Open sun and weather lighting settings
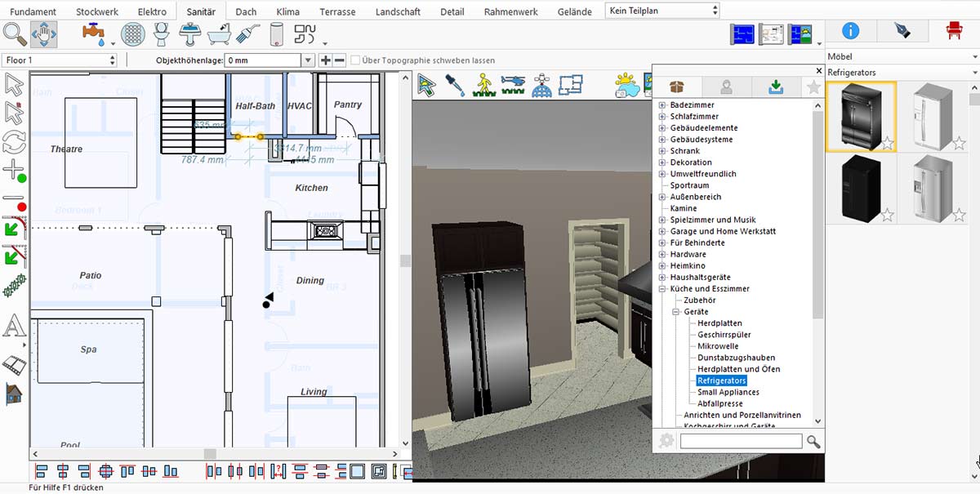The width and height of the screenshot is (980, 494). pyautogui.click(x=627, y=86)
